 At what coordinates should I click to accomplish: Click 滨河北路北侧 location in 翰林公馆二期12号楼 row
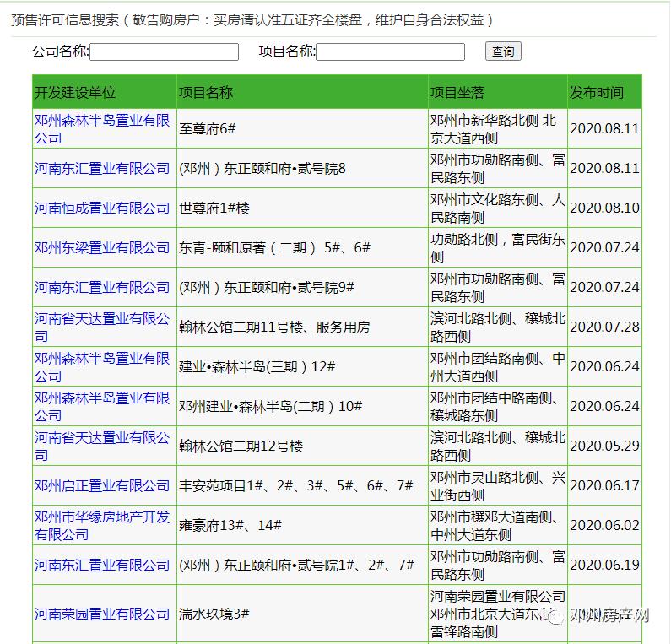(x=498, y=446)
